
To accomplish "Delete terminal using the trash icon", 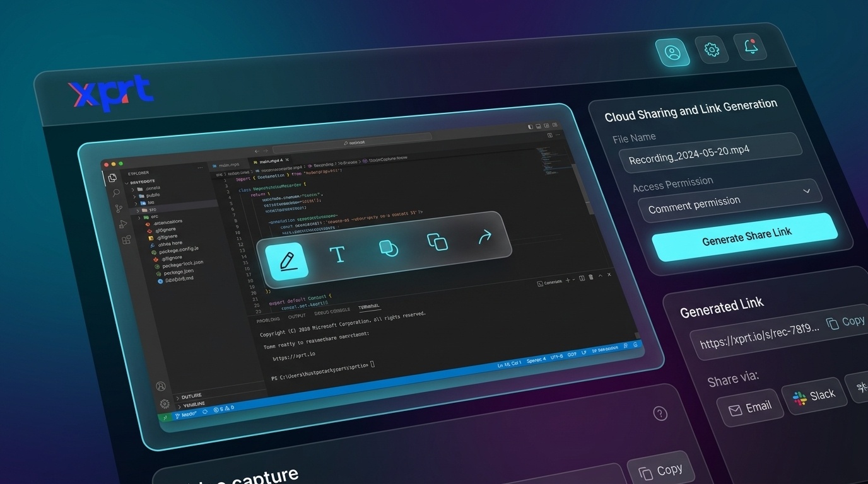I will click(x=591, y=277).
